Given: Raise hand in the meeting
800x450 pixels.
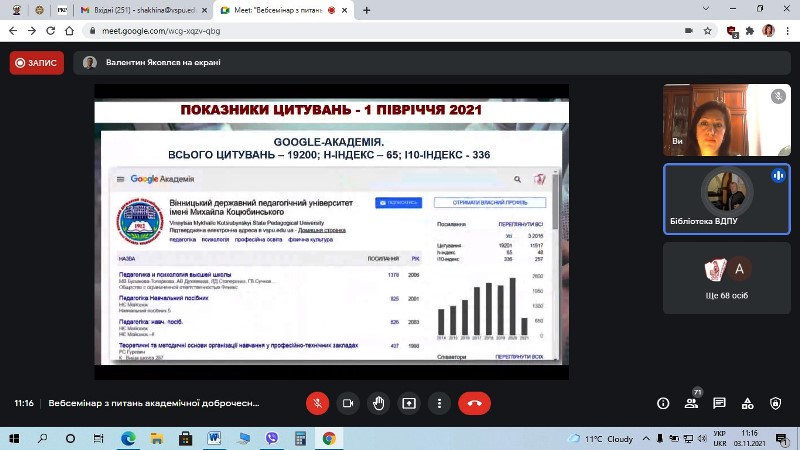Looking at the screenshot, I should click(379, 404).
